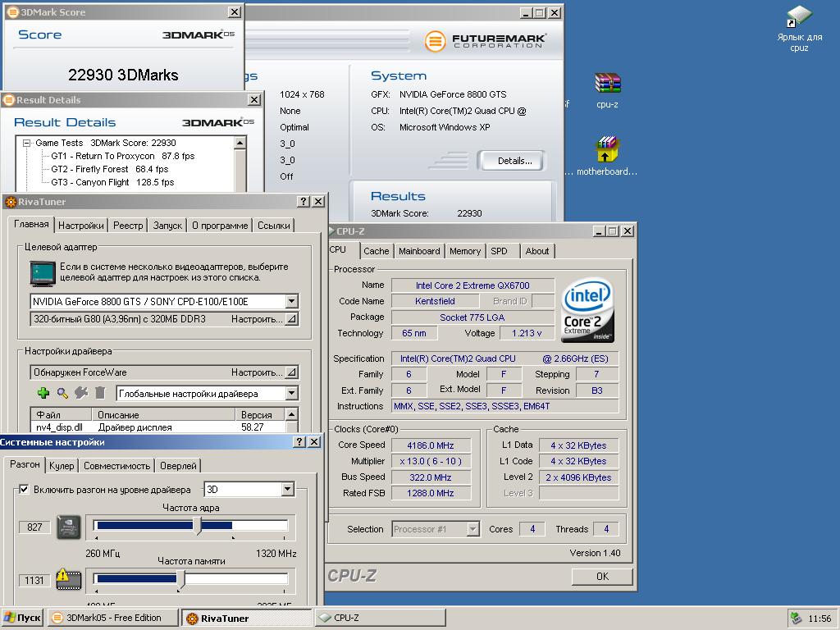840x630 pixels.
Task: Click the Файл column header
Action: (x=62, y=414)
